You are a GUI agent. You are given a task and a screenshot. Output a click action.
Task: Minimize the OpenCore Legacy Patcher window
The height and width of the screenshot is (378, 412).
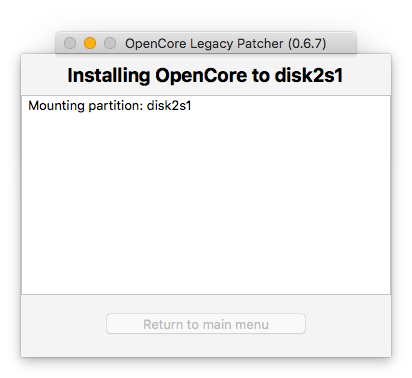click(x=90, y=43)
